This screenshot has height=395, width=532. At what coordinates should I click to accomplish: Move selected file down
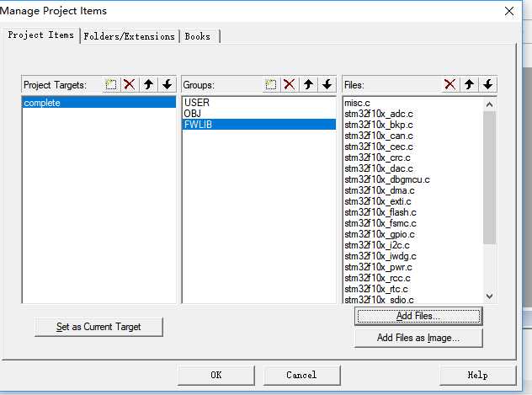pos(488,84)
